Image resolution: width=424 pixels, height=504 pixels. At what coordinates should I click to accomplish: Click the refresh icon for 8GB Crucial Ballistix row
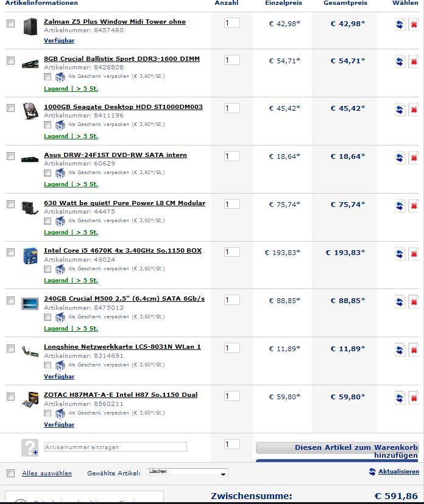pos(400,61)
